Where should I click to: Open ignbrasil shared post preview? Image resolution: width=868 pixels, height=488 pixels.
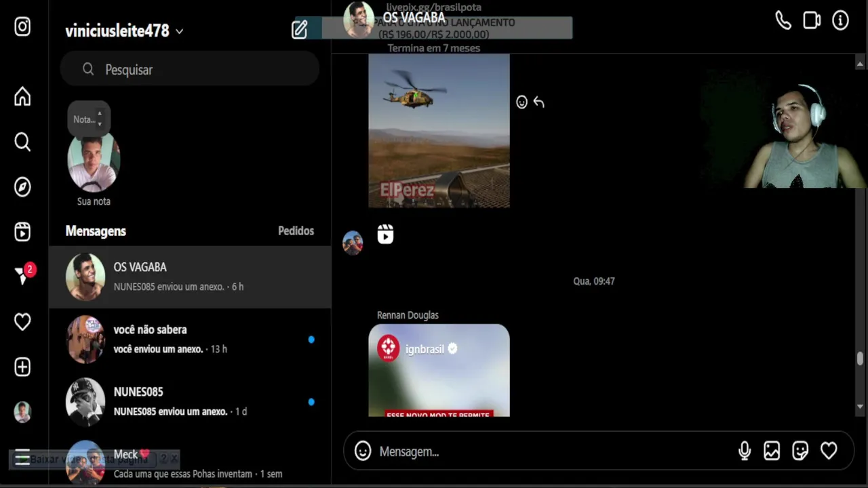pyautogui.click(x=439, y=371)
